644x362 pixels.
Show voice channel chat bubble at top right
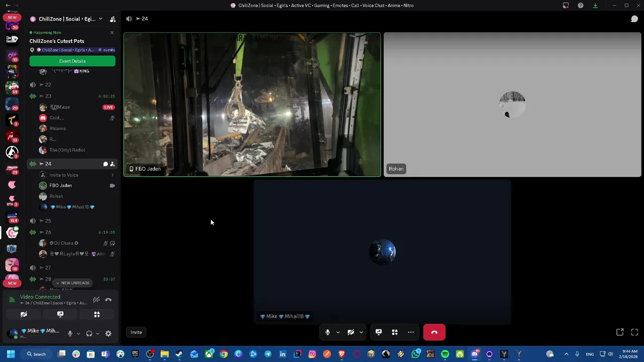pyautogui.click(x=634, y=19)
